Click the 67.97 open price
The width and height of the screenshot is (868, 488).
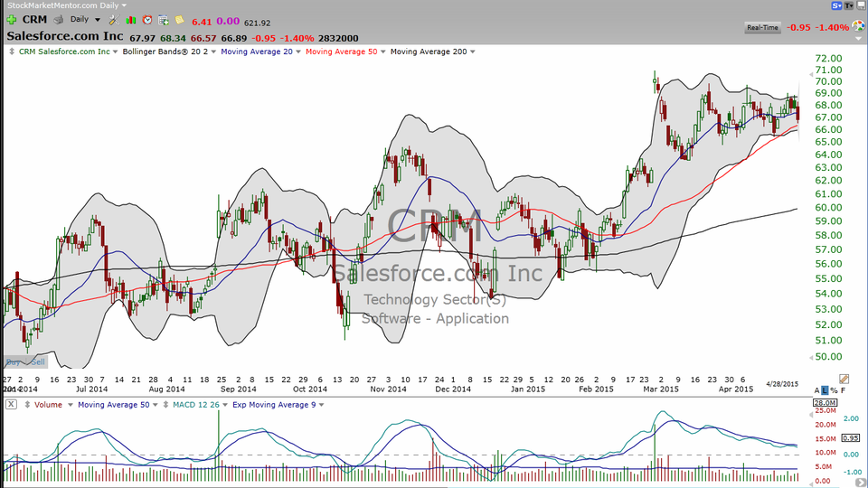pos(142,38)
